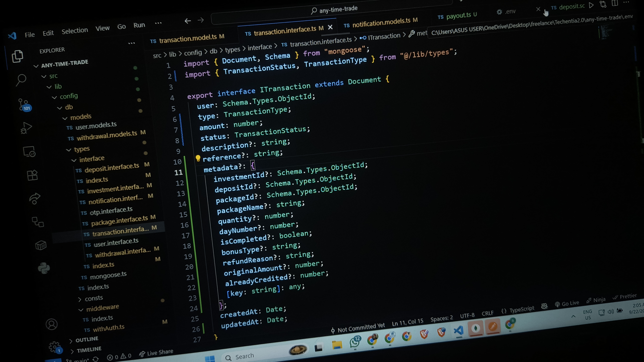This screenshot has width=644, height=362.
Task: Click the lightbulb quick-fix icon on line 10
Action: click(x=198, y=158)
